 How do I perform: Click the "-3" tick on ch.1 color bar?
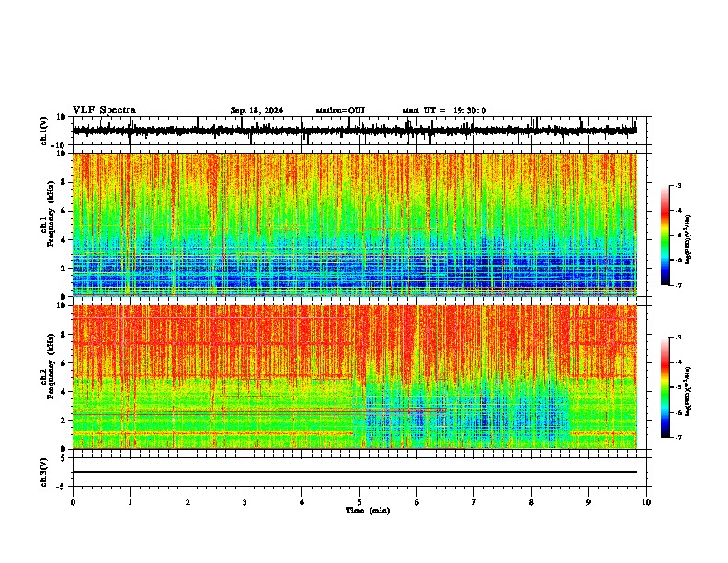(678, 185)
